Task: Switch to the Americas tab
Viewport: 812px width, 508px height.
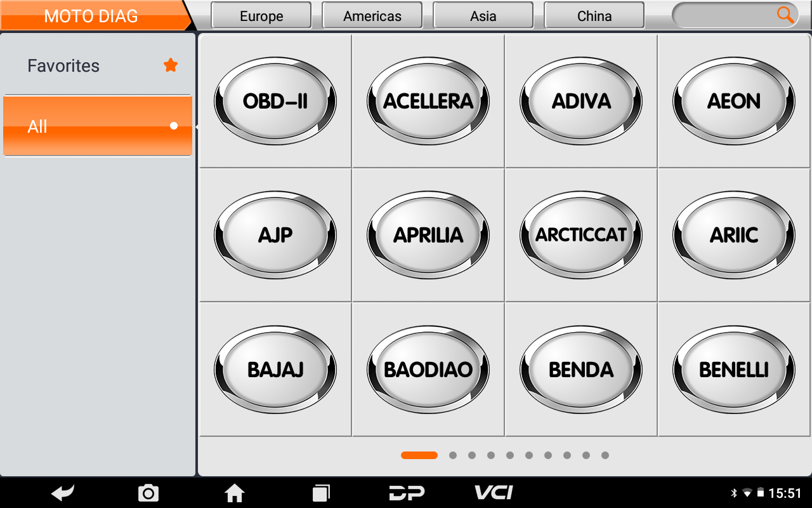Action: point(372,15)
